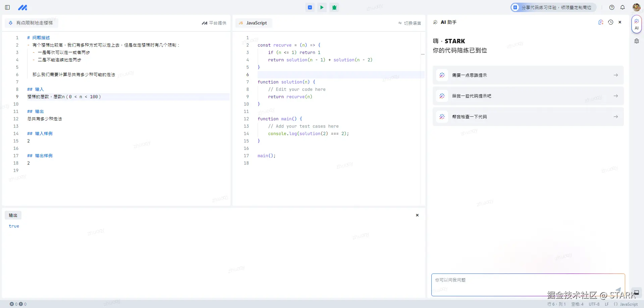Screen dimensions: 644x308
Task: Open the 平台提供 dropdown
Action: pos(214,23)
